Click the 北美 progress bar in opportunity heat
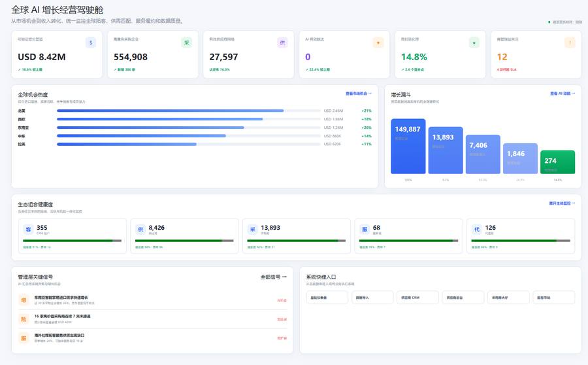 click(x=189, y=111)
